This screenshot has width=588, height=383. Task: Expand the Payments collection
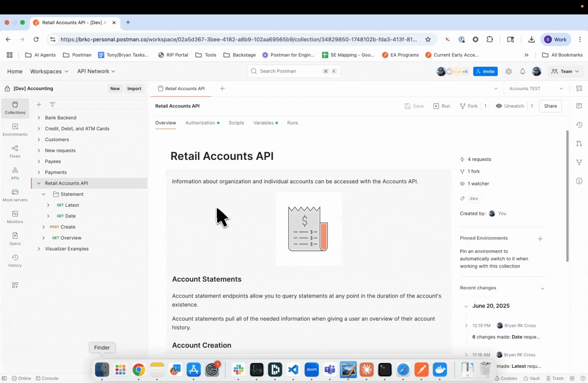point(39,172)
